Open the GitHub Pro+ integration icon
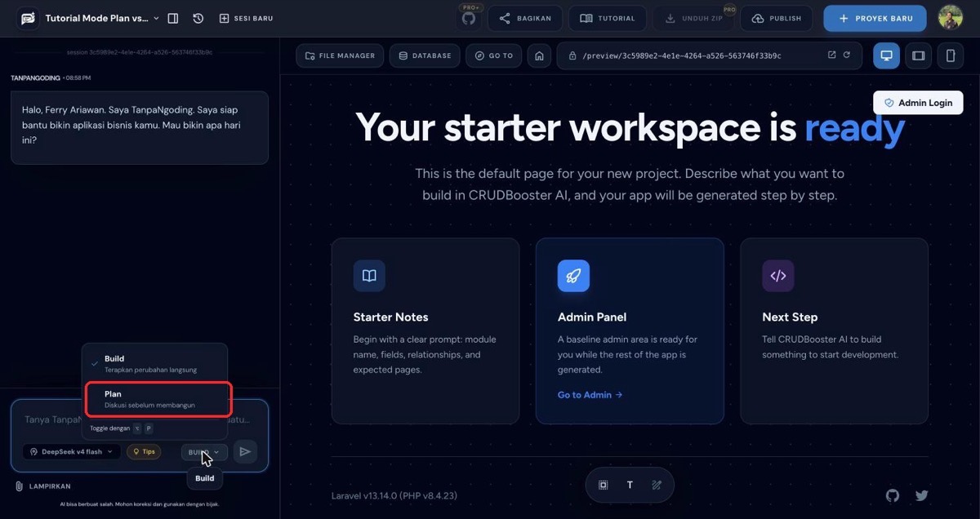 pos(469,18)
